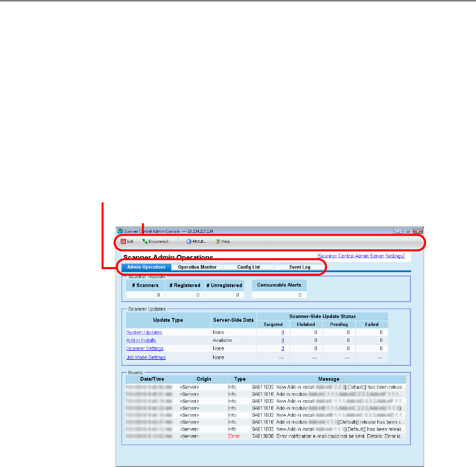Open the About info icon
476x467 pixels.
[x=189, y=241]
